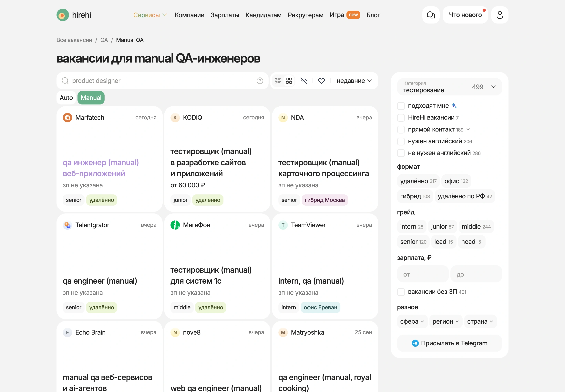Toggle удалённо по РФ filter chip
Screen dimensions: 565x392
pos(465,196)
